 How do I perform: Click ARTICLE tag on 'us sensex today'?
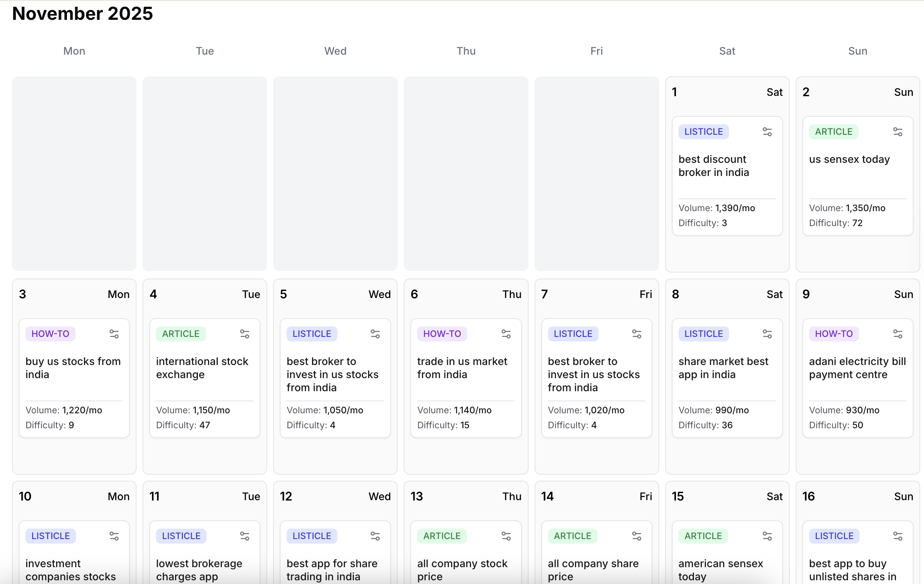tap(833, 132)
